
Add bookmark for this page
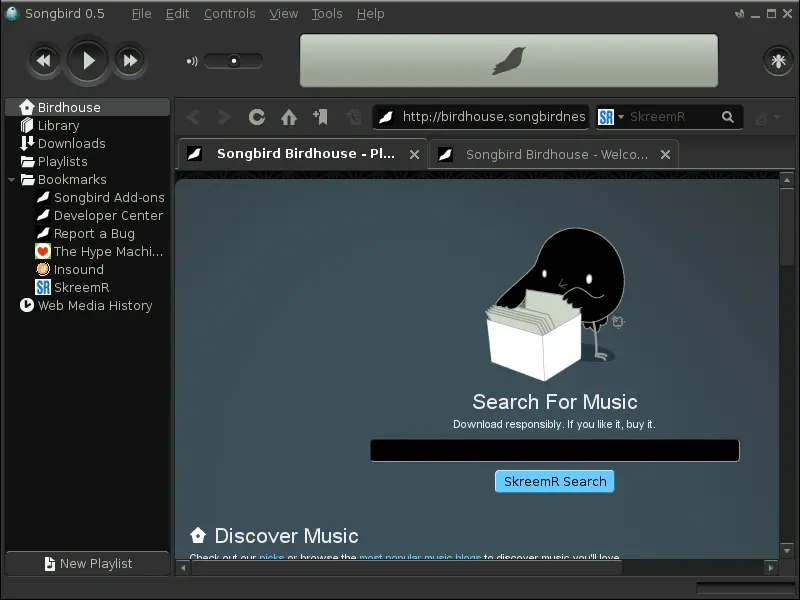coord(320,117)
